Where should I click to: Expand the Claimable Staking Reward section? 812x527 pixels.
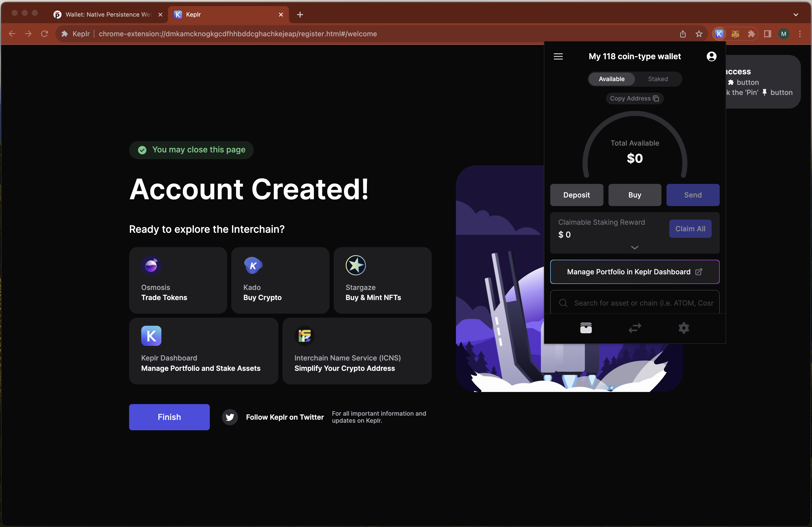point(634,247)
